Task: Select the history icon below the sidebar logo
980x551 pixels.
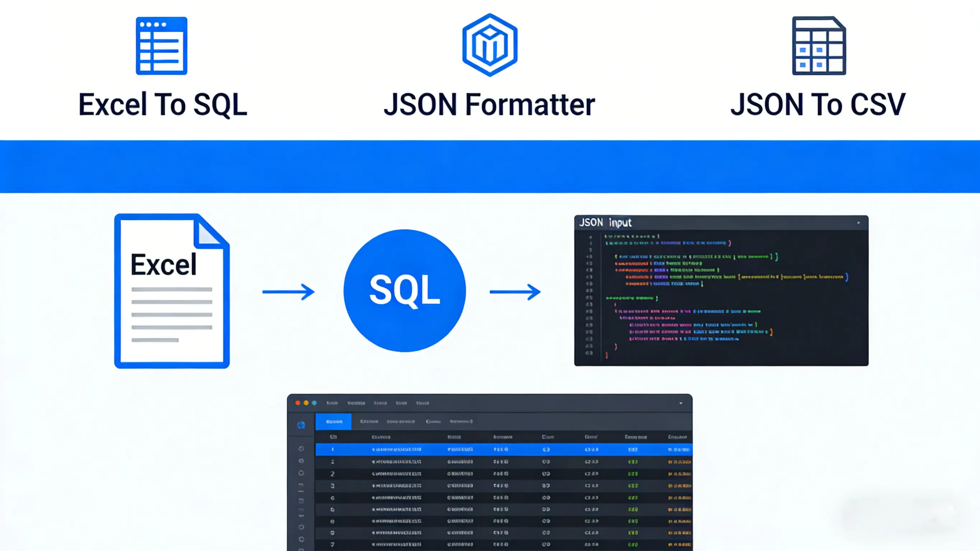Action: 302,448
